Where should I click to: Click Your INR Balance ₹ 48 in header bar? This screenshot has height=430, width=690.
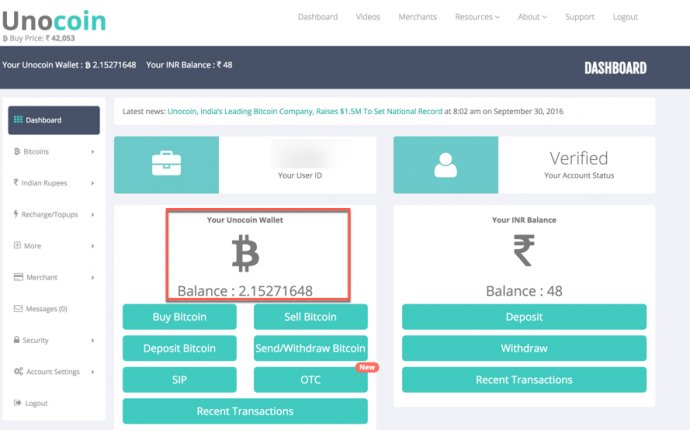tap(189, 65)
